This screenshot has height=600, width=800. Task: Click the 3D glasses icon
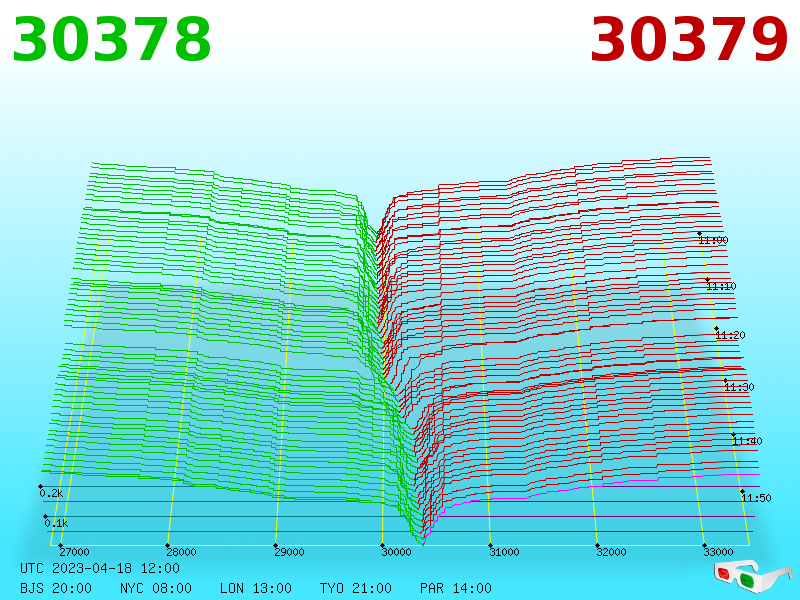(752, 577)
